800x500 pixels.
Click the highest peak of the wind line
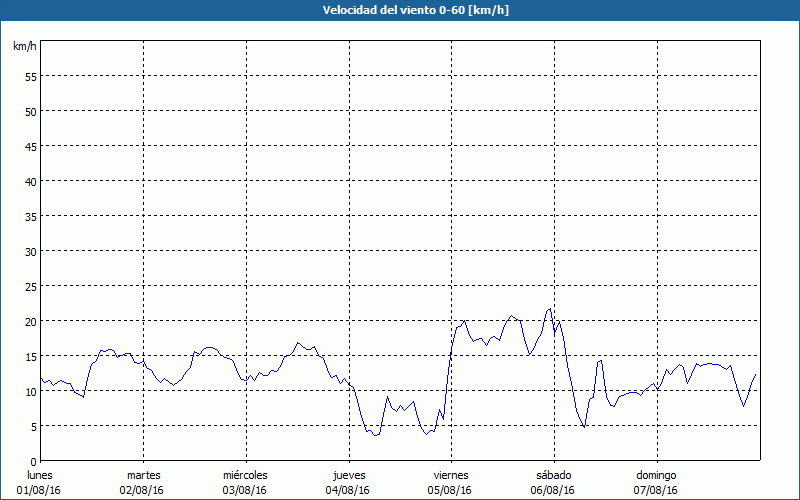tap(549, 309)
